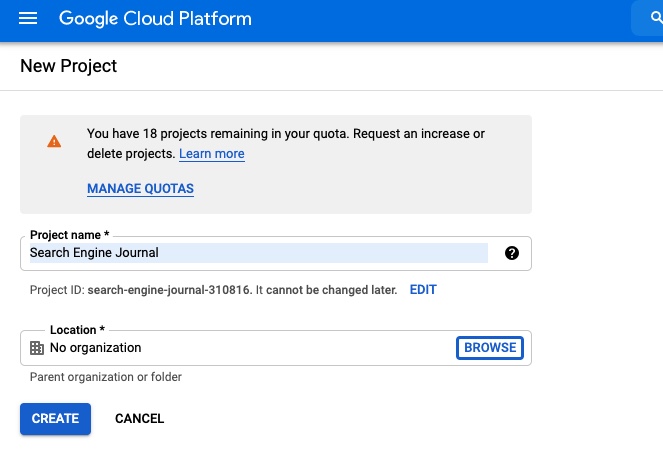This screenshot has height=473, width=663.
Task: Click the organization icon in Location field
Action: click(x=37, y=348)
